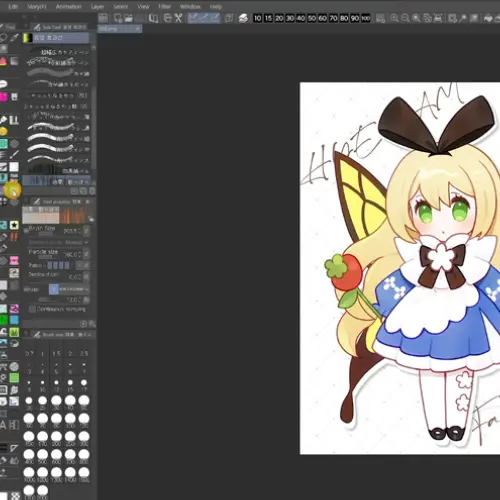Click the scissors Cut icon
Screen dimensions: 500x500
pos(179,18)
